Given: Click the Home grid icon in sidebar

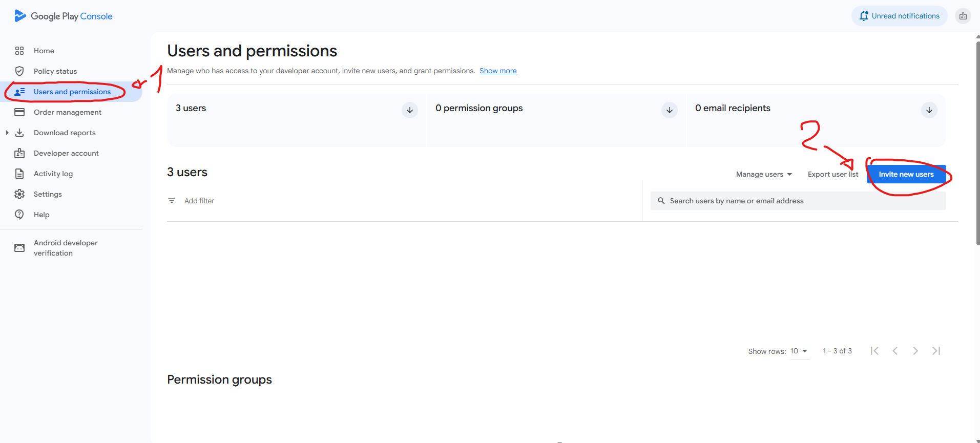Looking at the screenshot, I should [19, 51].
